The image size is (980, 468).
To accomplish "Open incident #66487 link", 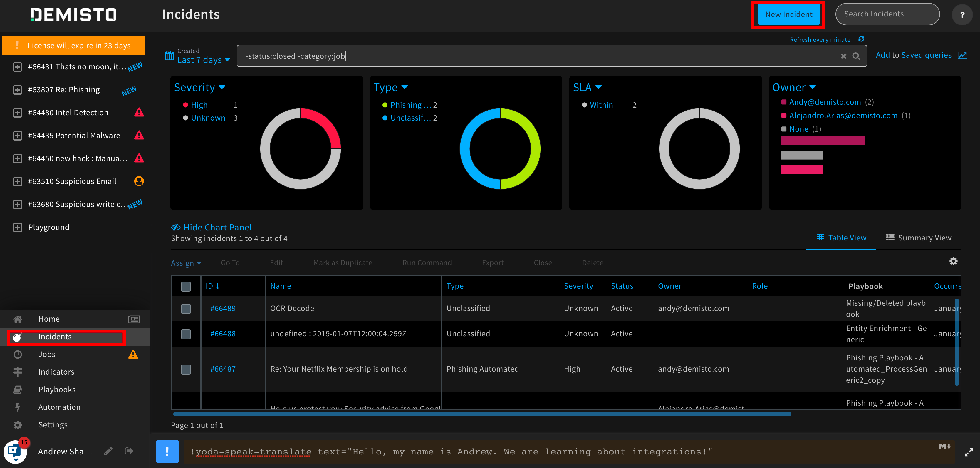I will tap(223, 369).
